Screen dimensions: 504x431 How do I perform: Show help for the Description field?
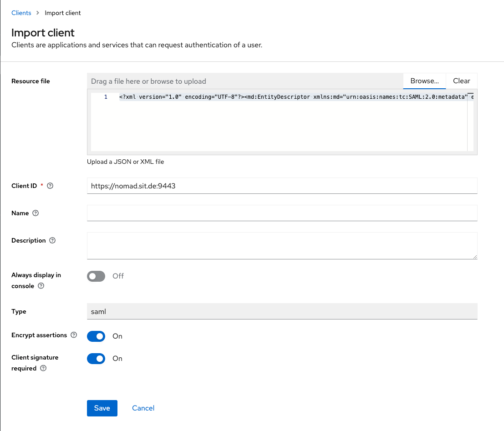52,241
